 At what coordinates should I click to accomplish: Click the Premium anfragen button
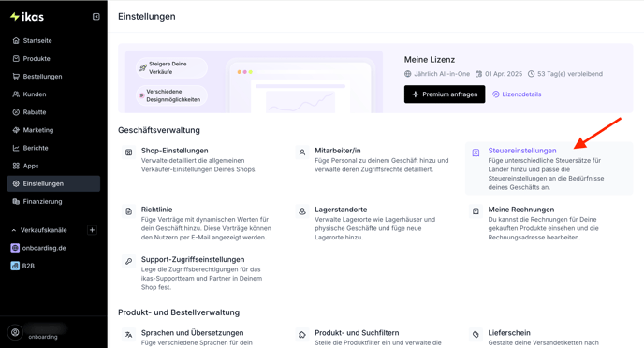pos(445,94)
